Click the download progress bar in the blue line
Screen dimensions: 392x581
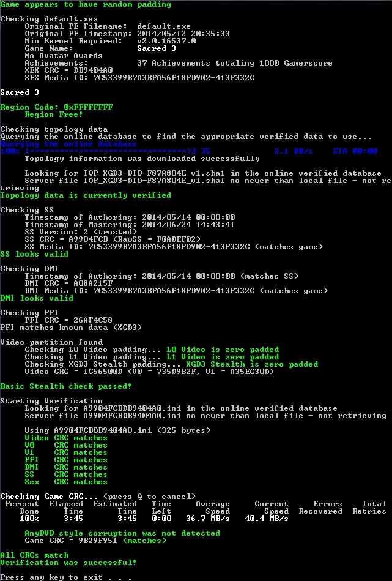click(110, 151)
